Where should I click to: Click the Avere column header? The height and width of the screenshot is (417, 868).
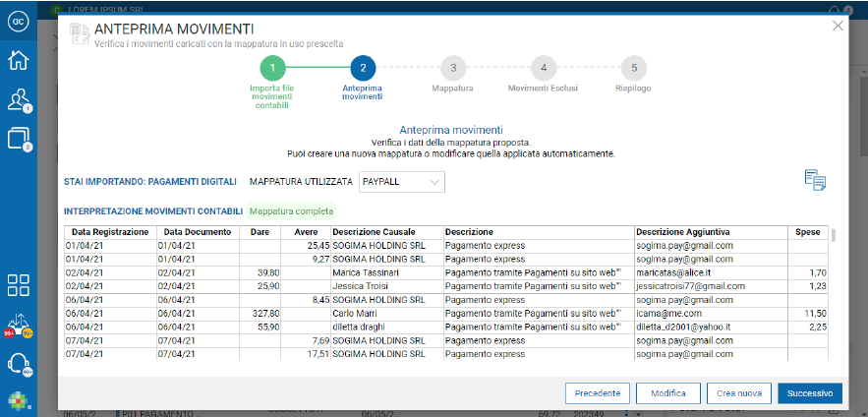[306, 232]
